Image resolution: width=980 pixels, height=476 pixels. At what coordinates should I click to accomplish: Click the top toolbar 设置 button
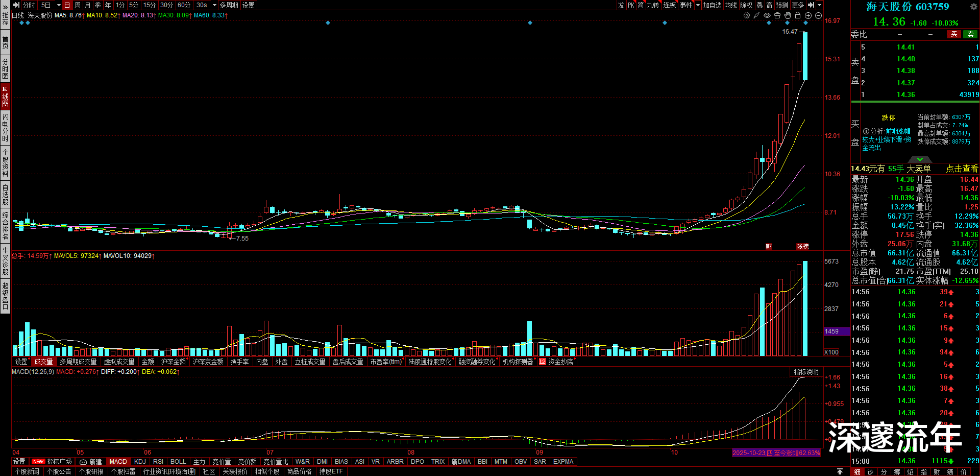[x=249, y=5]
